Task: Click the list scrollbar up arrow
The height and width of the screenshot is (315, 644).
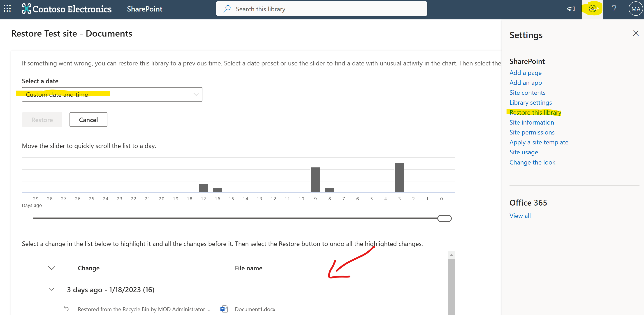Action: pos(451,255)
